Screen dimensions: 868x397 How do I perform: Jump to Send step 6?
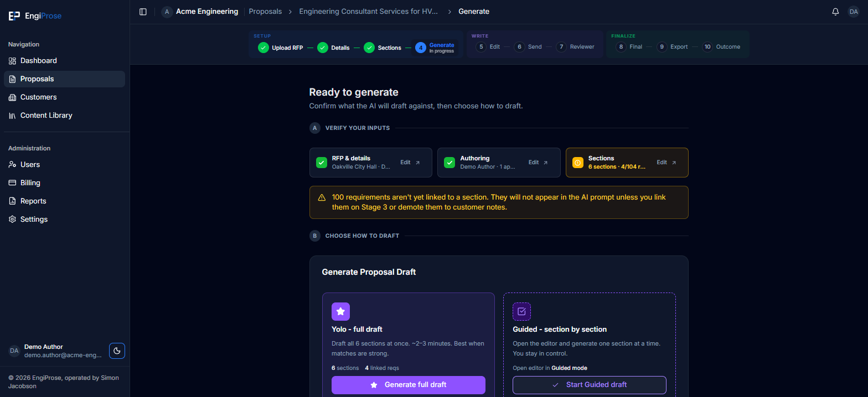pos(528,47)
